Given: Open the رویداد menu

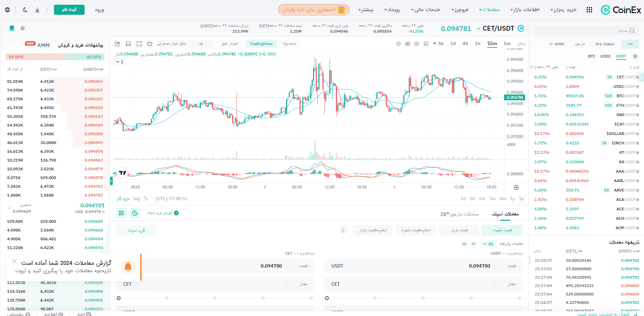Looking at the screenshot, I should pos(392,10).
